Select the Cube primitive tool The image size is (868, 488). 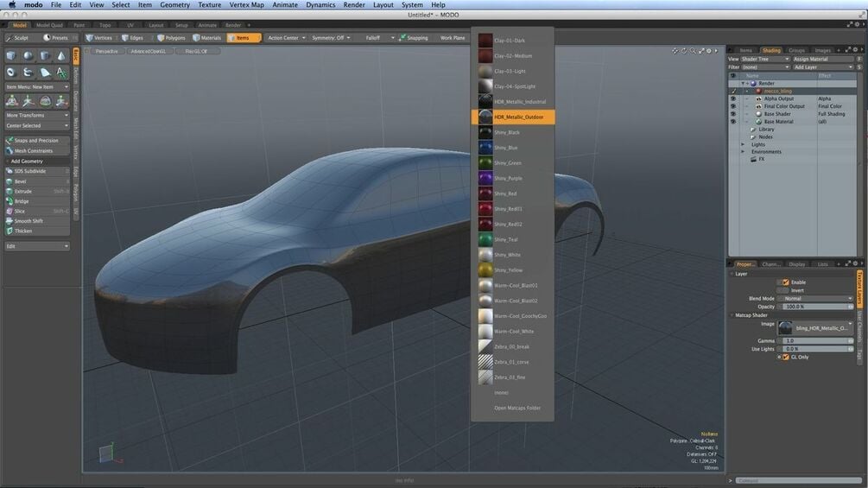tap(11, 56)
